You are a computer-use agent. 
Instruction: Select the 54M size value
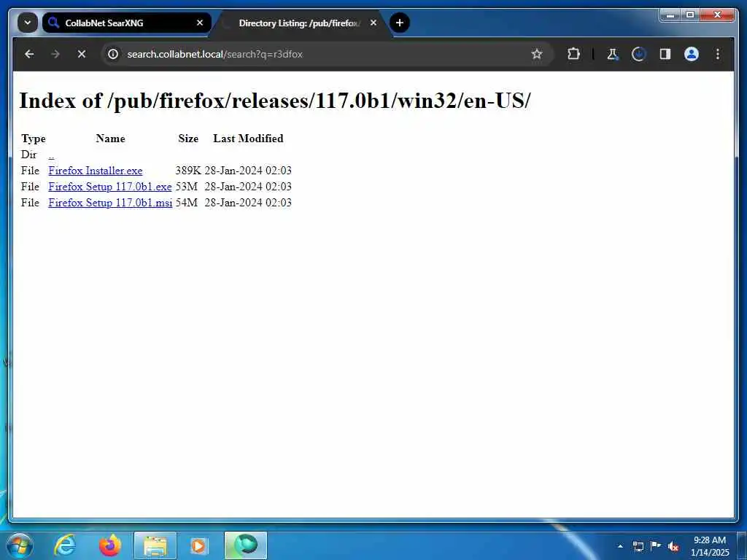click(x=186, y=203)
